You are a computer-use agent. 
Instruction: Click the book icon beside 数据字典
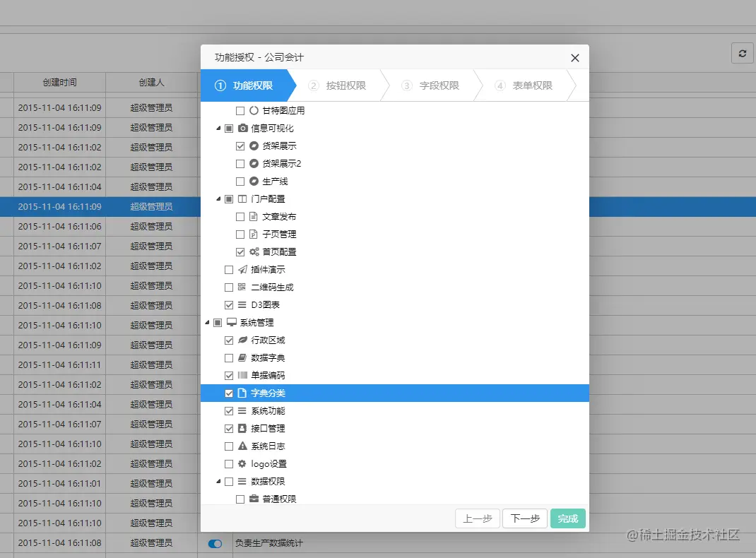pyautogui.click(x=242, y=357)
